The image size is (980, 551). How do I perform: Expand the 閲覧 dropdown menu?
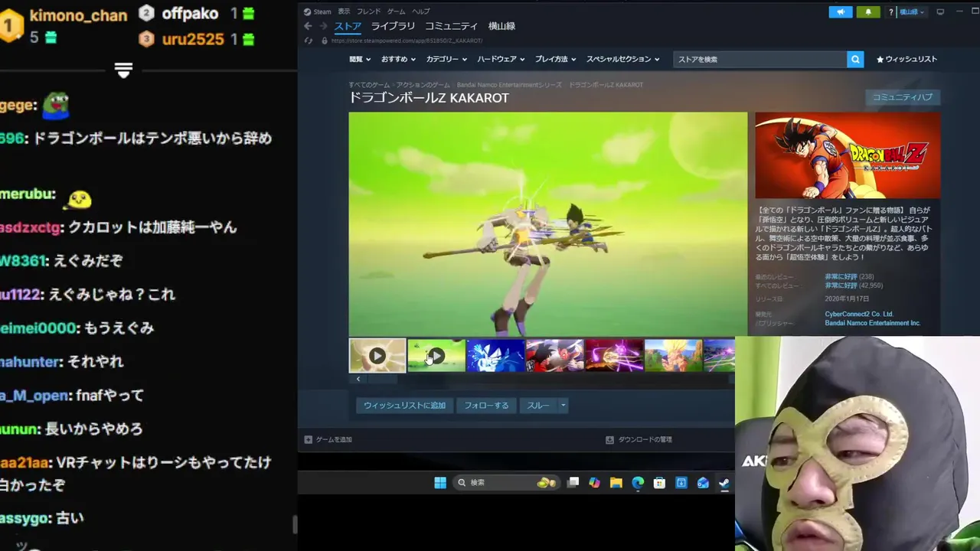click(360, 59)
